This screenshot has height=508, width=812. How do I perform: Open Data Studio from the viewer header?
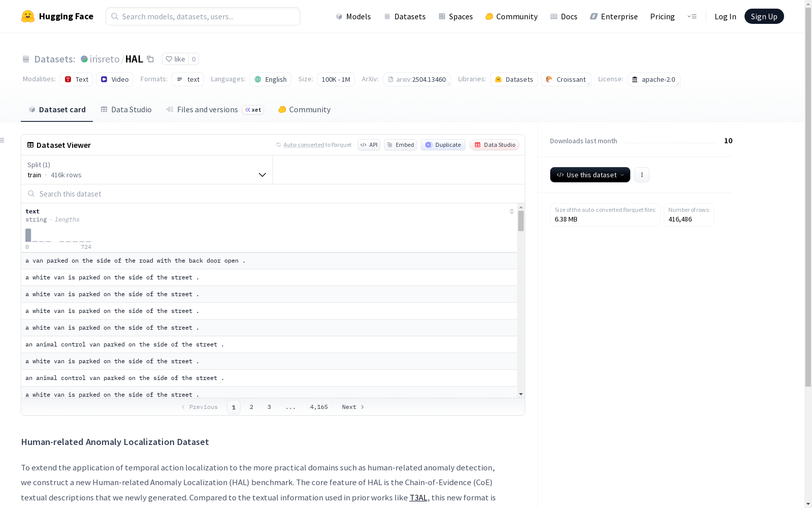(x=494, y=145)
